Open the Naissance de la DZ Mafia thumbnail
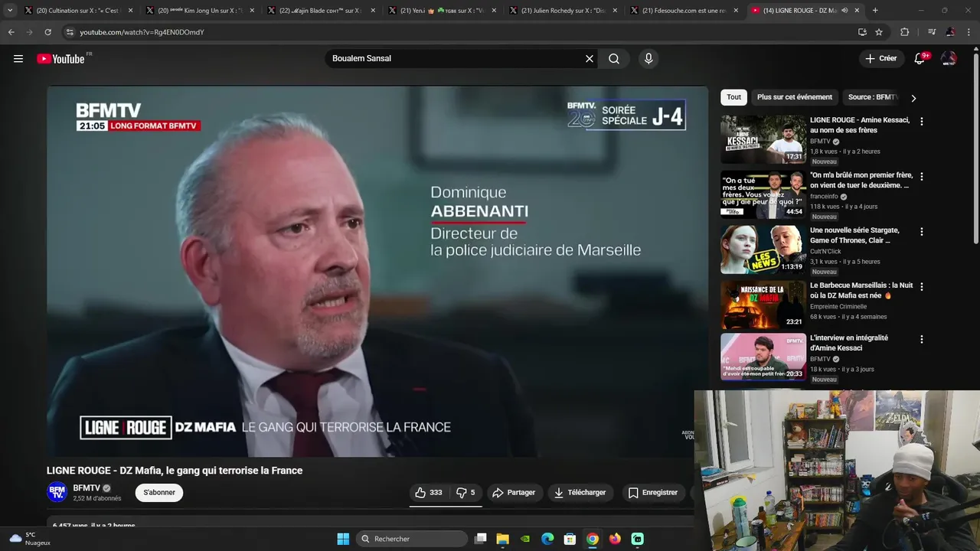Image resolution: width=980 pixels, height=551 pixels. click(763, 305)
